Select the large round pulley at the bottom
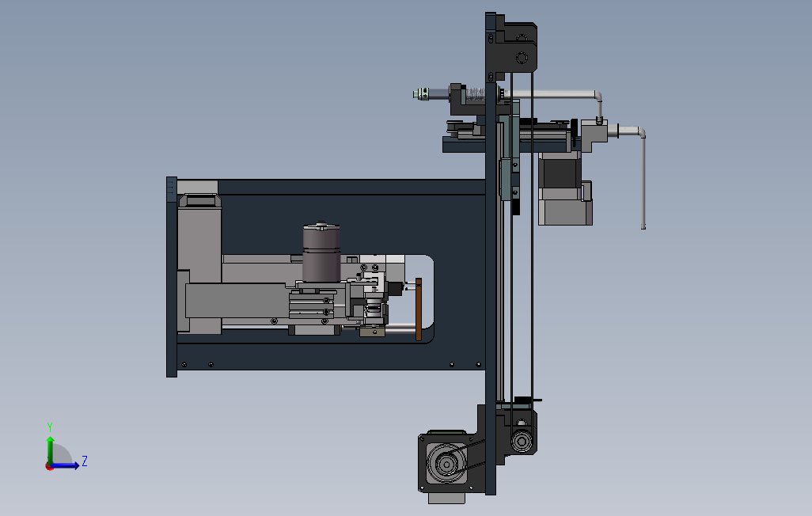 (x=446, y=463)
